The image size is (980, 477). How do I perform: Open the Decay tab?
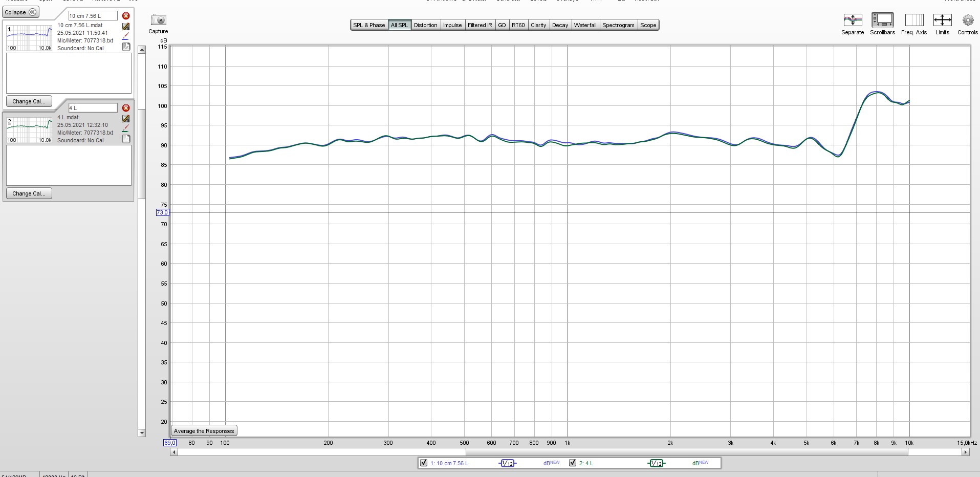[x=560, y=25]
